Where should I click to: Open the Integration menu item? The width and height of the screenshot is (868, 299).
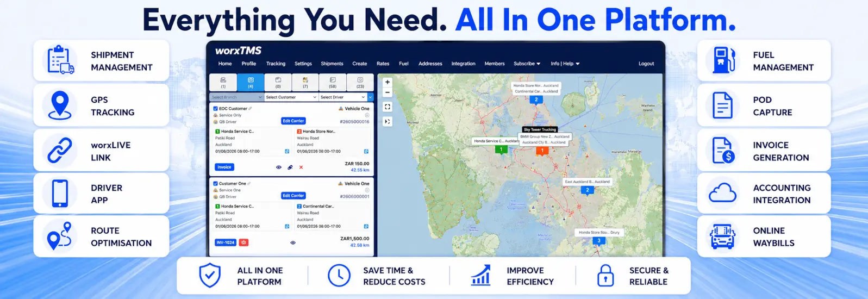pos(464,64)
